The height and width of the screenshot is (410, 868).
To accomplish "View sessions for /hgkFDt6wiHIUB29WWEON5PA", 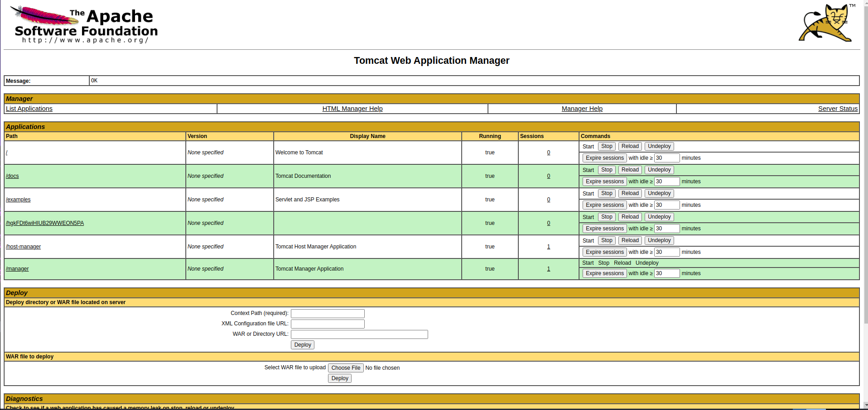I will coord(549,223).
